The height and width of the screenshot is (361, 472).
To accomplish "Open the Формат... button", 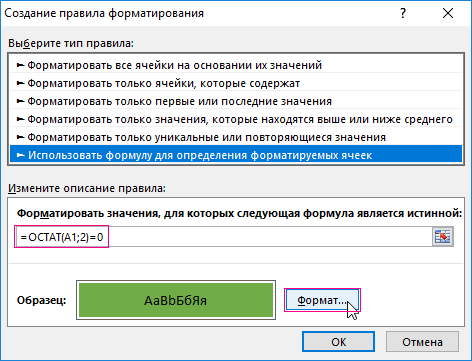I will (322, 300).
